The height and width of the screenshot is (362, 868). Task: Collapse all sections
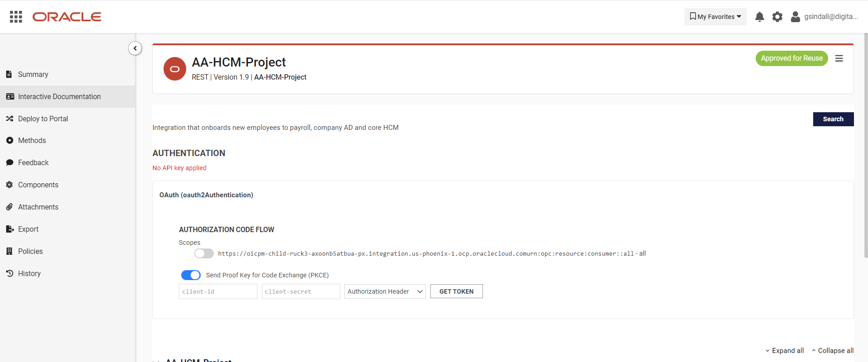click(x=833, y=351)
